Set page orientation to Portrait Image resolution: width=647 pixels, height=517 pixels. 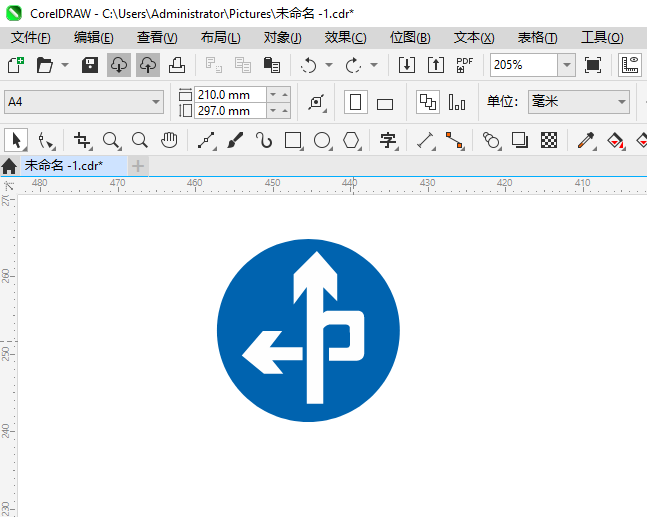355,102
